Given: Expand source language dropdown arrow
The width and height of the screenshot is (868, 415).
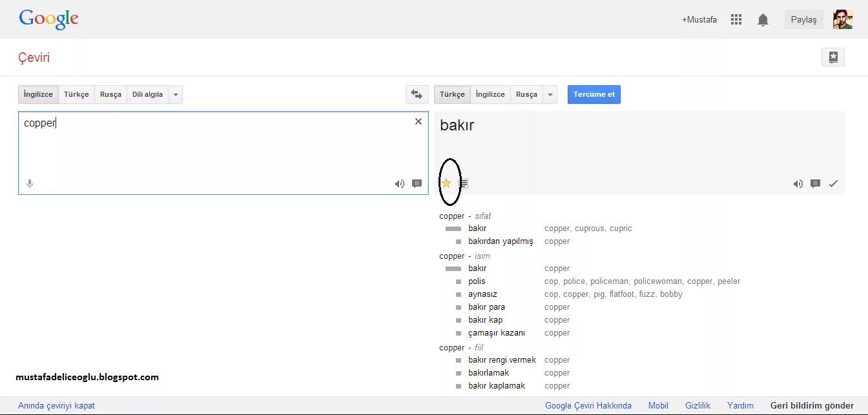Looking at the screenshot, I should 175,94.
